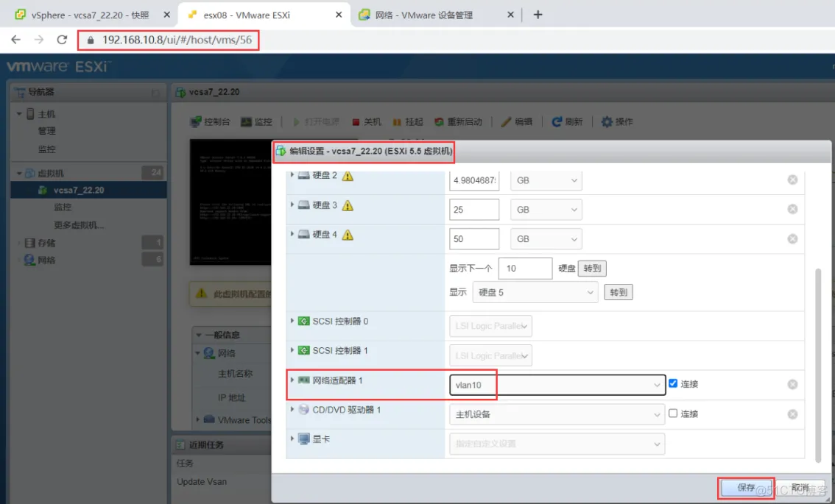Open the vlan10 network dropdown
Image resolution: width=835 pixels, height=504 pixels.
click(557, 385)
